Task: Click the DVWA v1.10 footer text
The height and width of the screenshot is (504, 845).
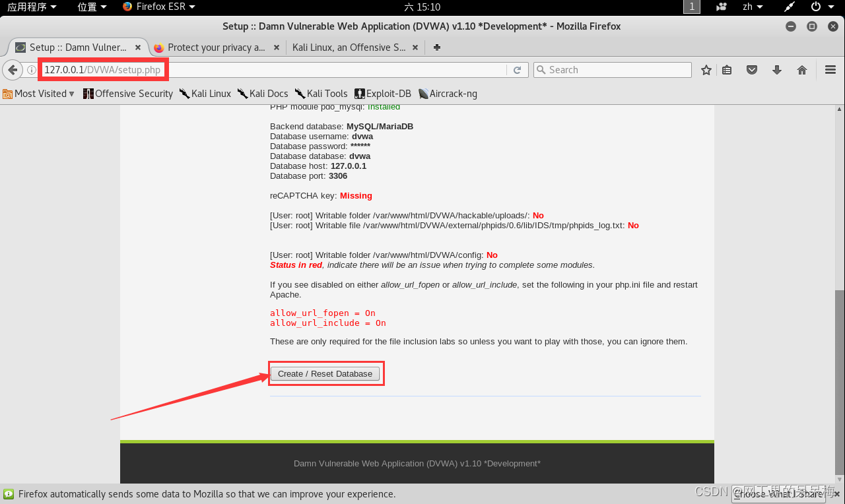Action: tap(417, 464)
